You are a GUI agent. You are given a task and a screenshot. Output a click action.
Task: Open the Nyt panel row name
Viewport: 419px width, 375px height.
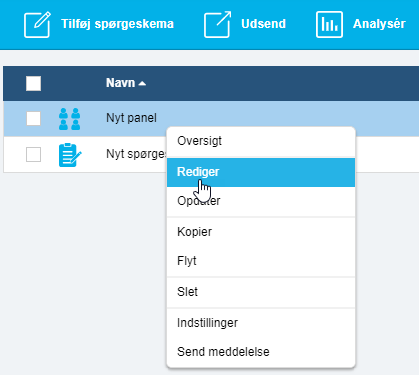coord(131,118)
